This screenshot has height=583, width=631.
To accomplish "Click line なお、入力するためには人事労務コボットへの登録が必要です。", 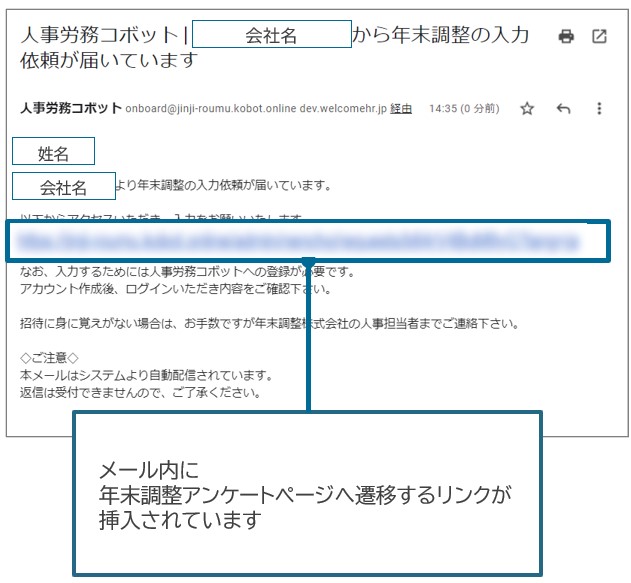I will coord(188,272).
